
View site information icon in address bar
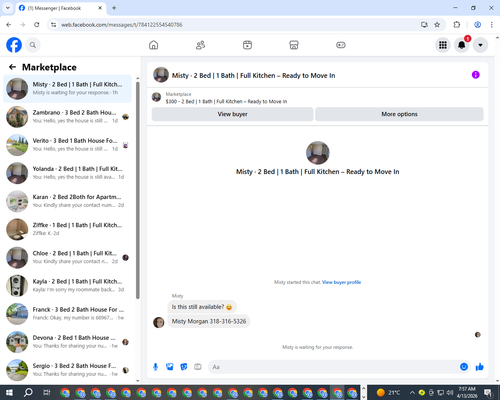(x=53, y=25)
